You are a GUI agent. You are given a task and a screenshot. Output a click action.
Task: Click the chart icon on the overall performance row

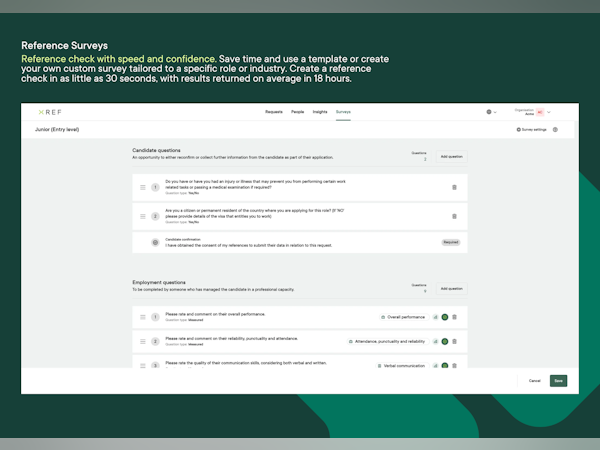click(435, 317)
